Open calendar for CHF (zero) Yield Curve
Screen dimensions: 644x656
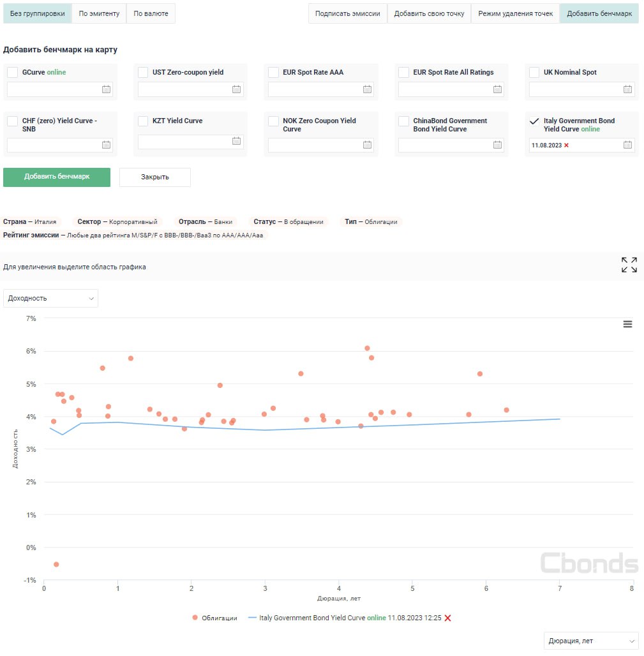(x=107, y=145)
